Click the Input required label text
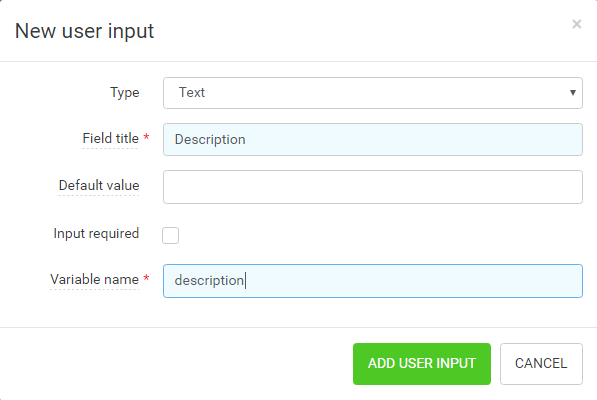This screenshot has height=400, width=597. pyautogui.click(x=96, y=234)
